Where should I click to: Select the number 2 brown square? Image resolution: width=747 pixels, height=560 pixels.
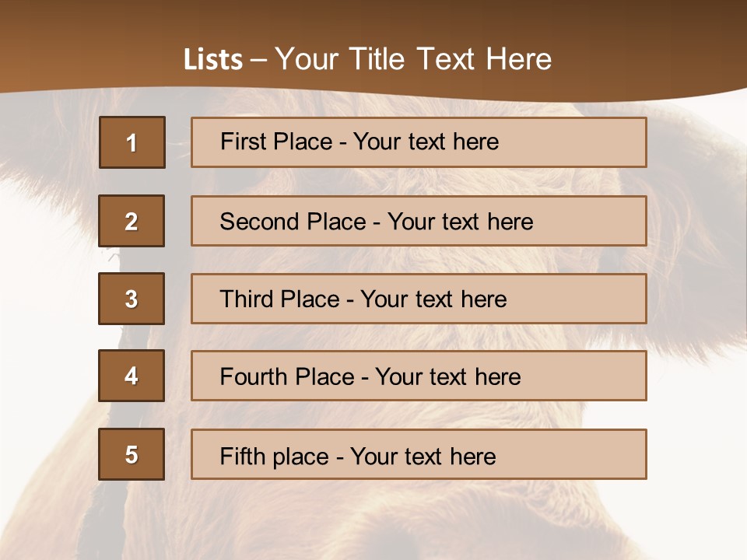[132, 221]
